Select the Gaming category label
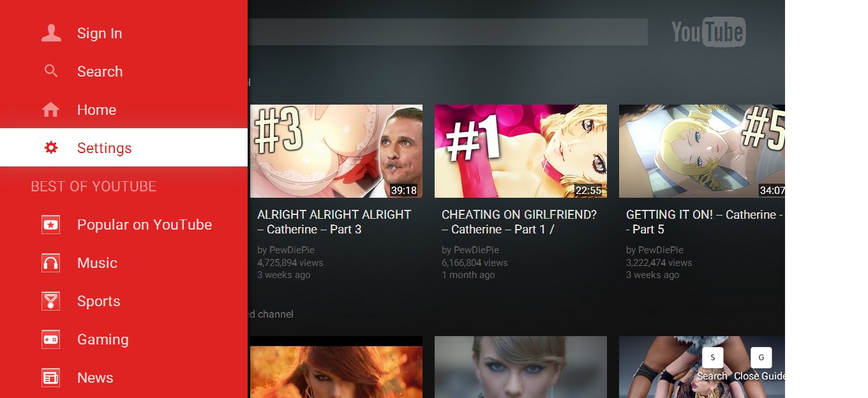This screenshot has width=868, height=398. tap(103, 339)
